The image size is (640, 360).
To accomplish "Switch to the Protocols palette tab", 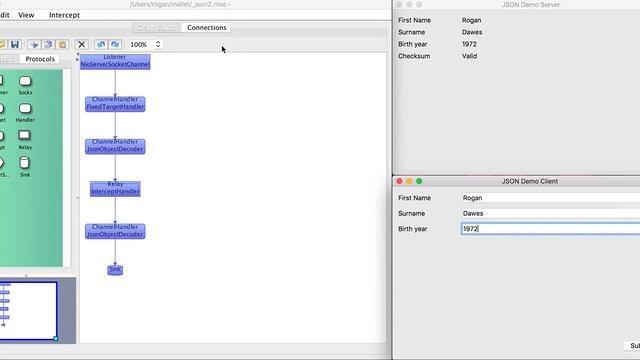I will pos(40,59).
